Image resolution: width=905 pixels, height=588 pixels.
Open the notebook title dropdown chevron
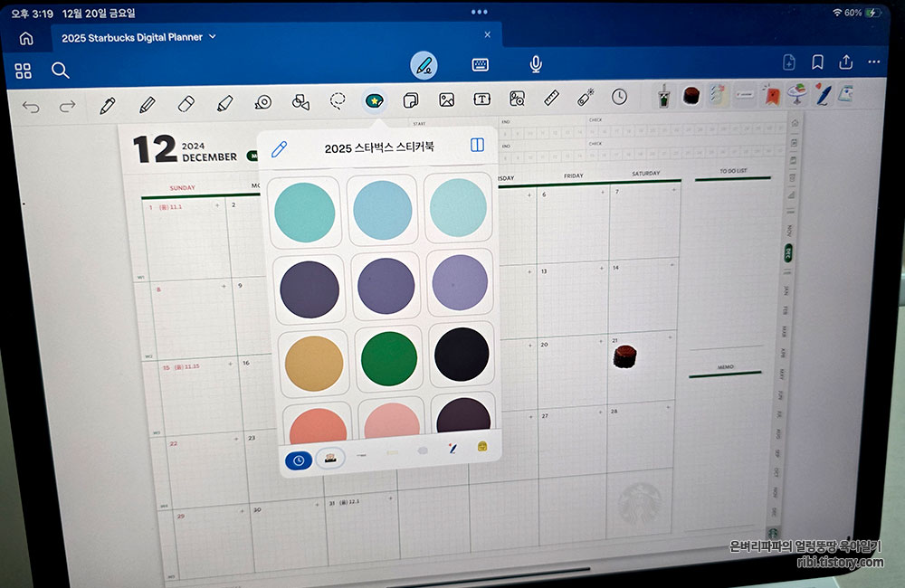coord(213,36)
